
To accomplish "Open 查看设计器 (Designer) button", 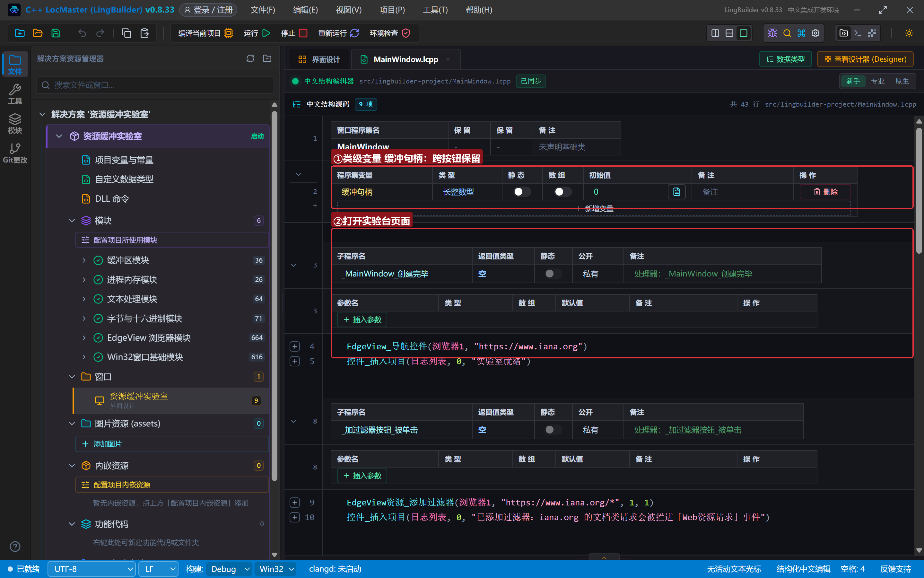I will (865, 59).
